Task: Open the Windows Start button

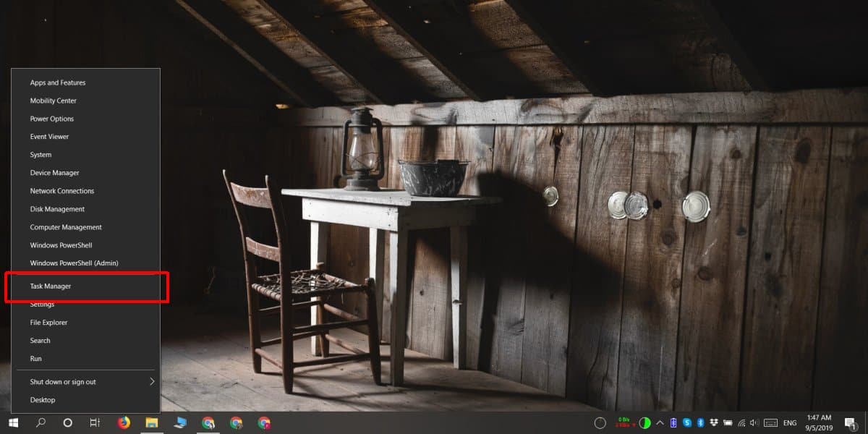Action: [13, 422]
